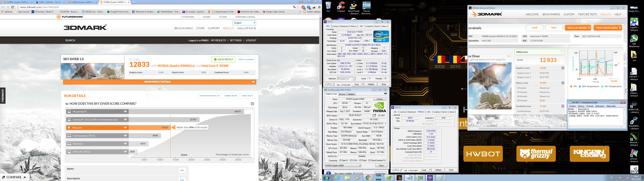Open the GPU selector dropdown in GPU-Z
This screenshot has width=644, height=181.
click(x=343, y=166)
